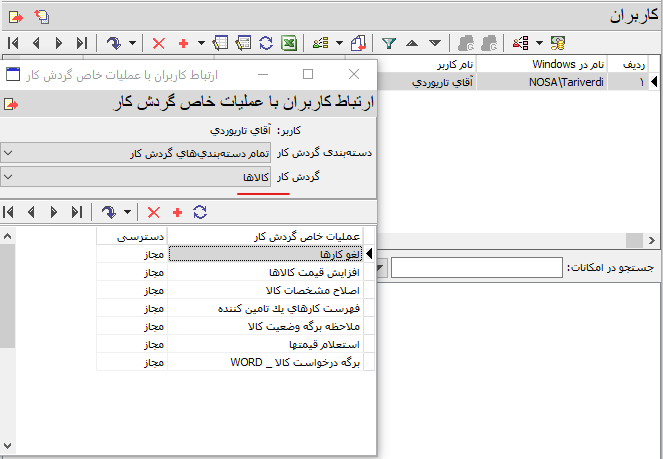This screenshot has width=663, height=459.
Task: Click the دسترسی column header
Action: (133, 236)
